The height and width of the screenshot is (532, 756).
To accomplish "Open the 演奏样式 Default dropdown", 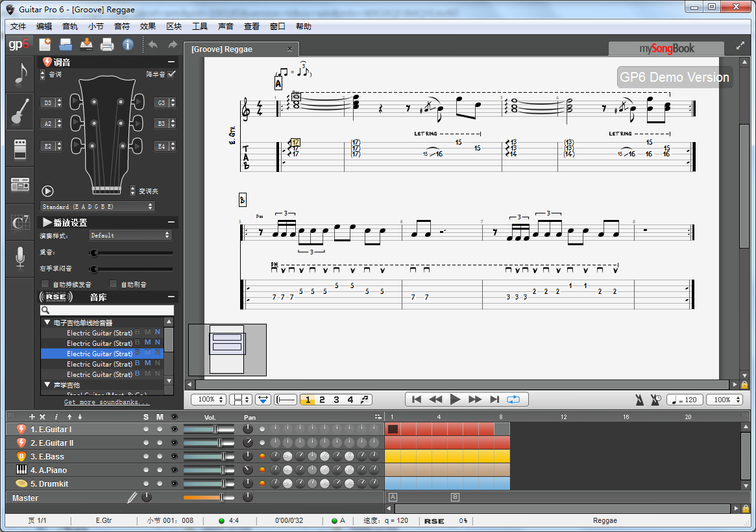I will 130,236.
